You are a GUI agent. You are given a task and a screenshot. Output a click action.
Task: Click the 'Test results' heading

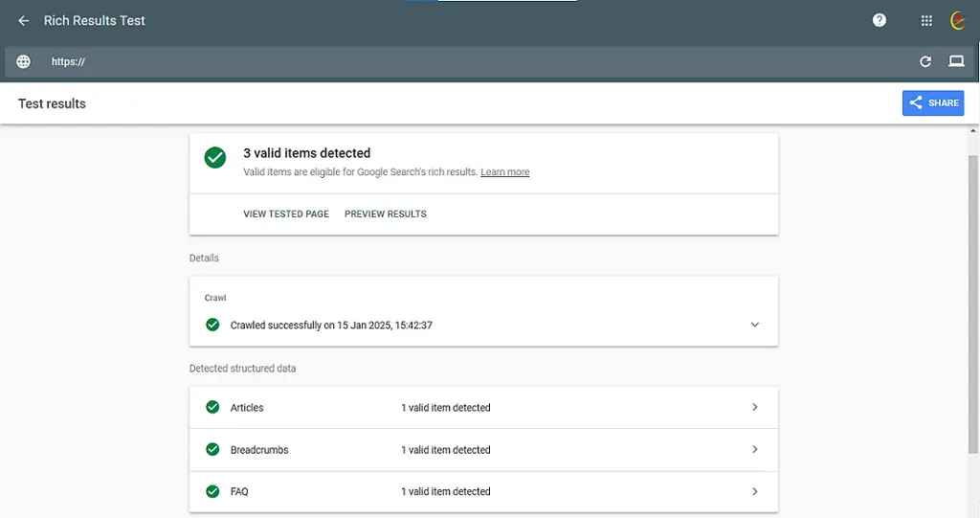coord(52,103)
